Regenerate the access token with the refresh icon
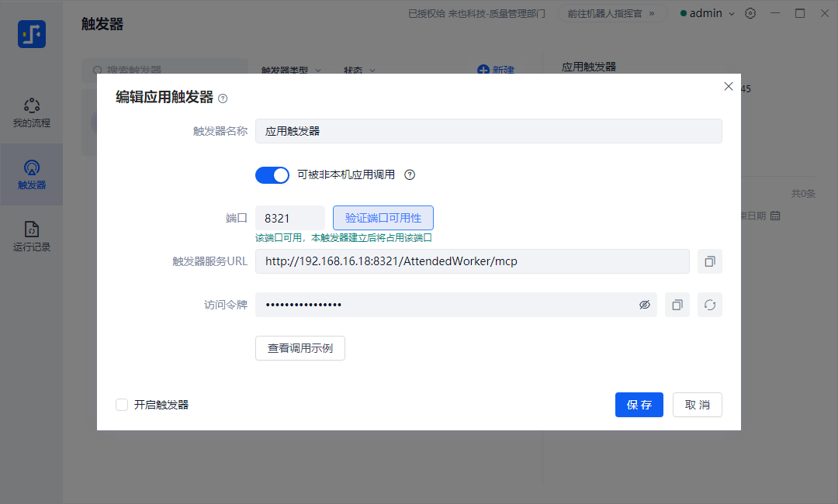Image resolution: width=838 pixels, height=504 pixels. click(x=709, y=304)
